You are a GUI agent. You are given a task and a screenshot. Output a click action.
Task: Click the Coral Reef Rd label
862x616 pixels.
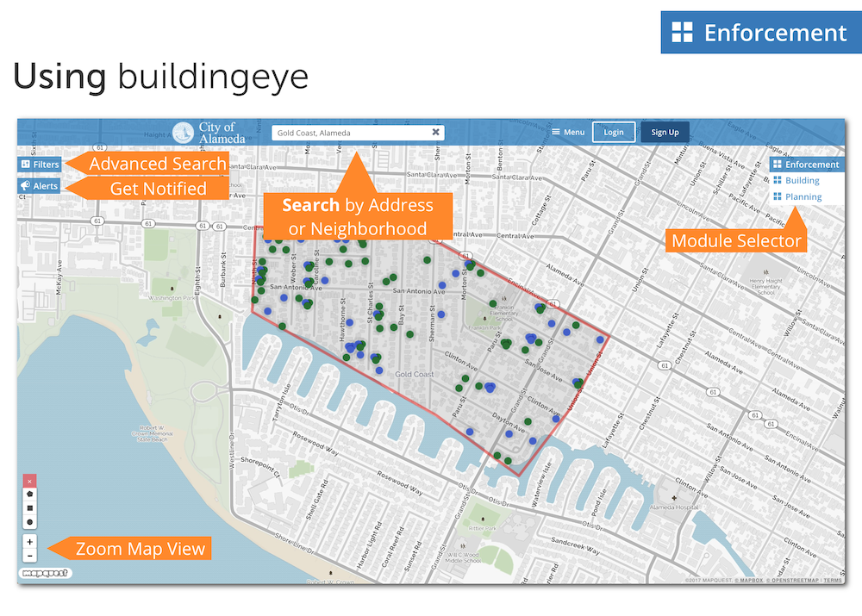(392, 547)
